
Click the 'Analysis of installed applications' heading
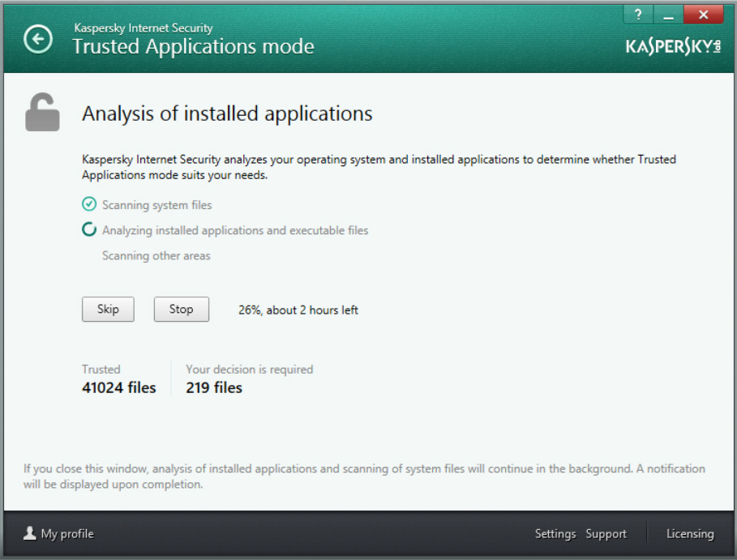(227, 114)
